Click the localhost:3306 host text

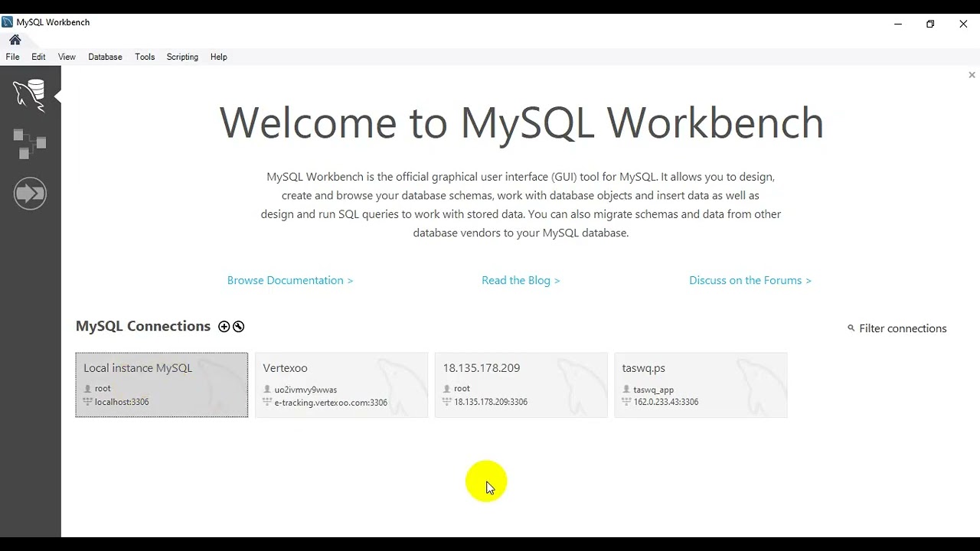[x=122, y=402]
